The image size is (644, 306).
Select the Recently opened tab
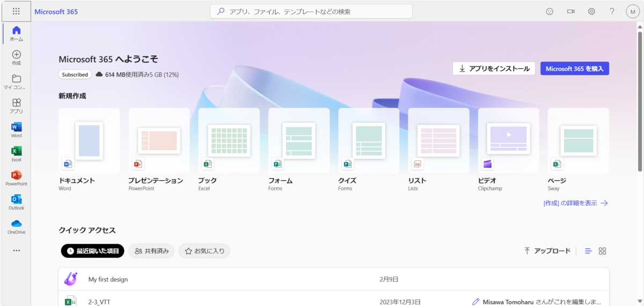[x=92, y=251]
